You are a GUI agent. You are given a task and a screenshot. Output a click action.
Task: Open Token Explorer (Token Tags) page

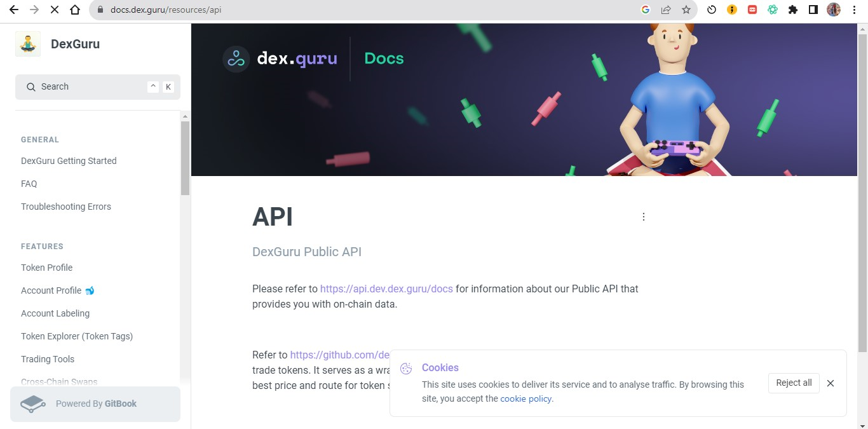(77, 336)
